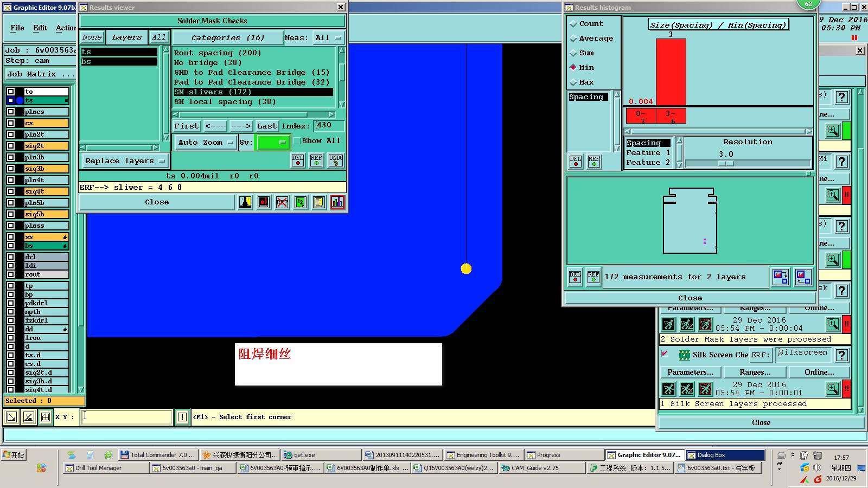Click the exclamation icon beside coordinate field

click(x=182, y=417)
